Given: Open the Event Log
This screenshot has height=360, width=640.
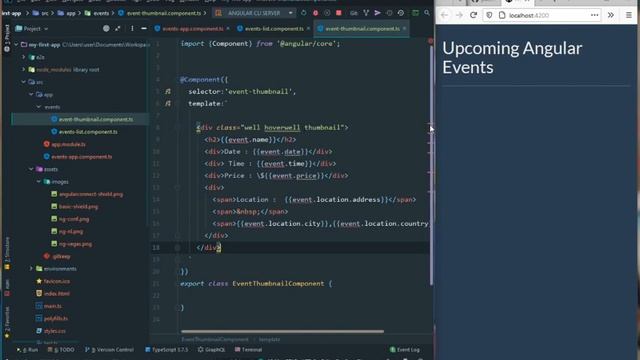Looking at the screenshot, I should point(404,350).
